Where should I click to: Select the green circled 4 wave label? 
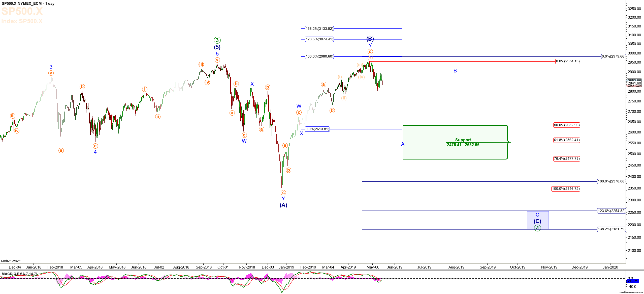(x=537, y=228)
